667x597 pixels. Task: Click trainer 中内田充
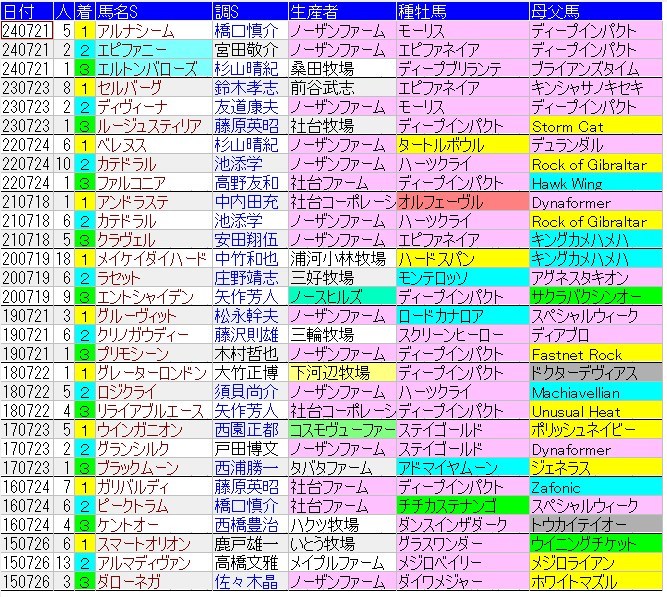click(x=250, y=202)
